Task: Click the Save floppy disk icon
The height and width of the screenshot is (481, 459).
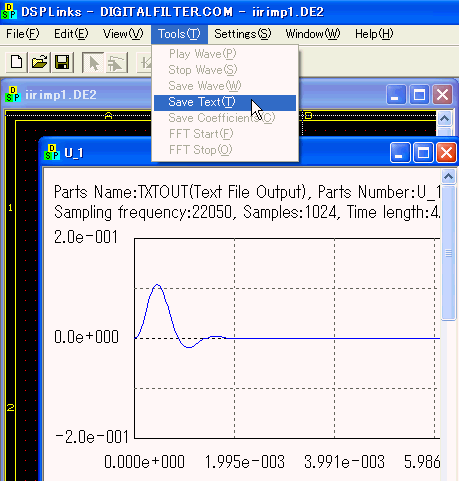Action: pos(62,62)
